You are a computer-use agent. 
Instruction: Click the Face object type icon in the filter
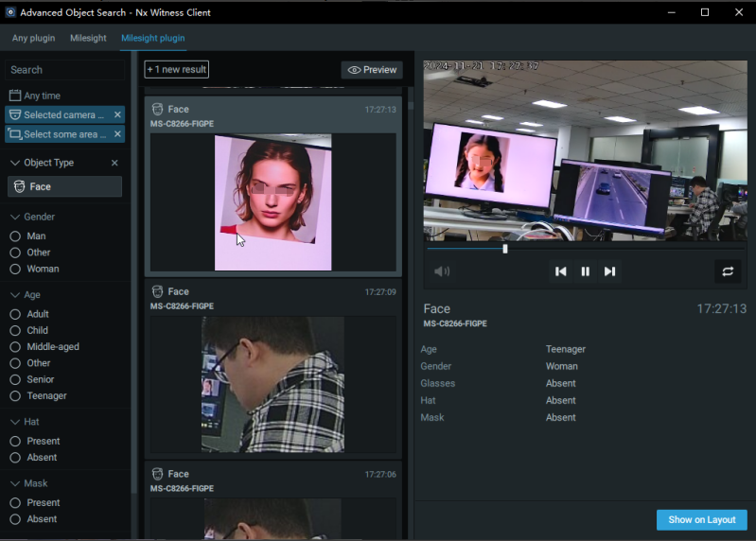click(19, 186)
